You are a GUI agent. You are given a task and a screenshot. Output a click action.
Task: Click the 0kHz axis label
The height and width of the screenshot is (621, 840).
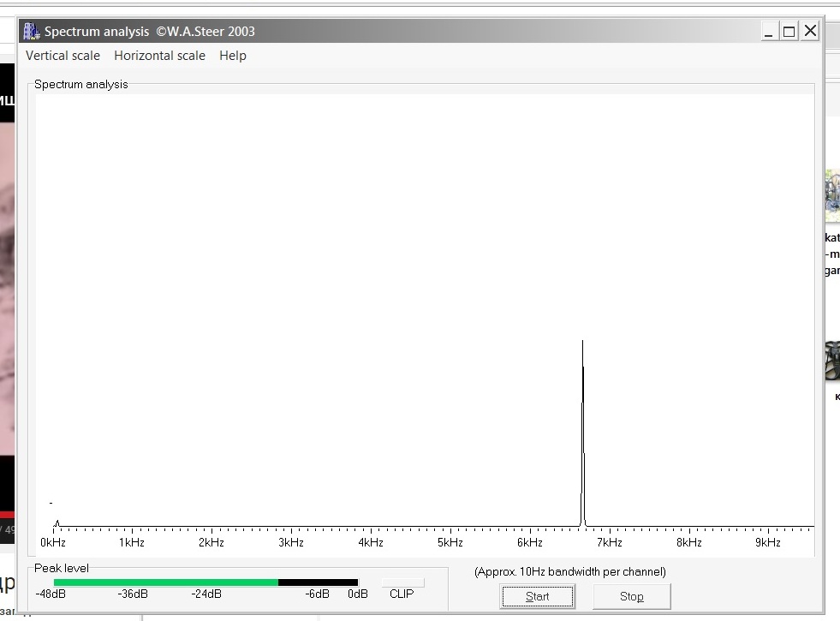(x=53, y=542)
